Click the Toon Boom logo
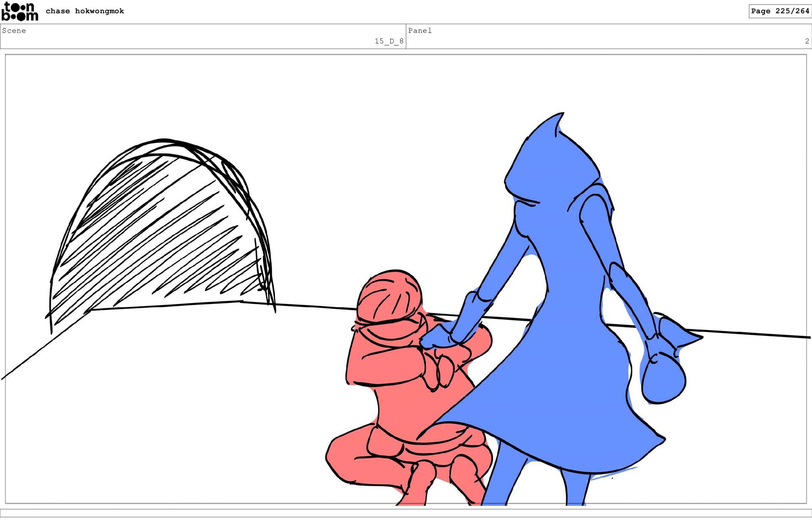 19,11
